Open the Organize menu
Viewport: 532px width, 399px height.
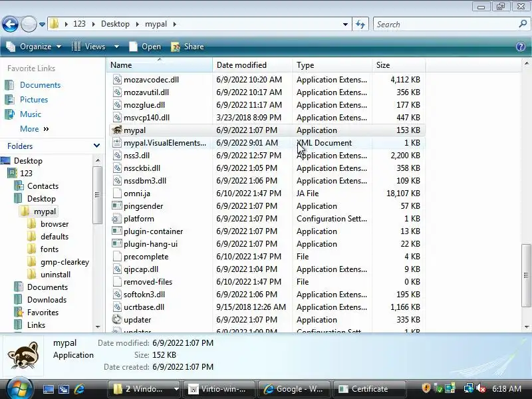click(34, 47)
